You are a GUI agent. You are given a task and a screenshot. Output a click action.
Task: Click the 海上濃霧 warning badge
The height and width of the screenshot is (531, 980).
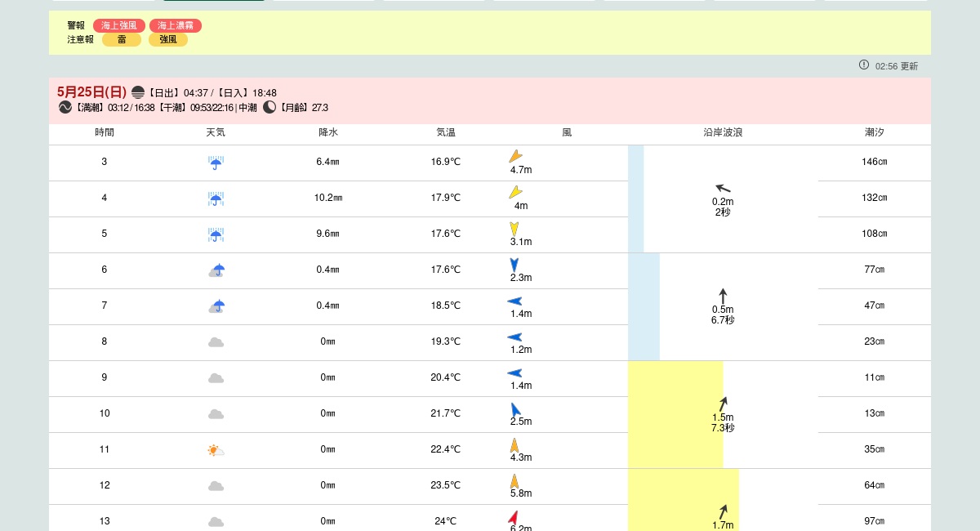click(176, 26)
